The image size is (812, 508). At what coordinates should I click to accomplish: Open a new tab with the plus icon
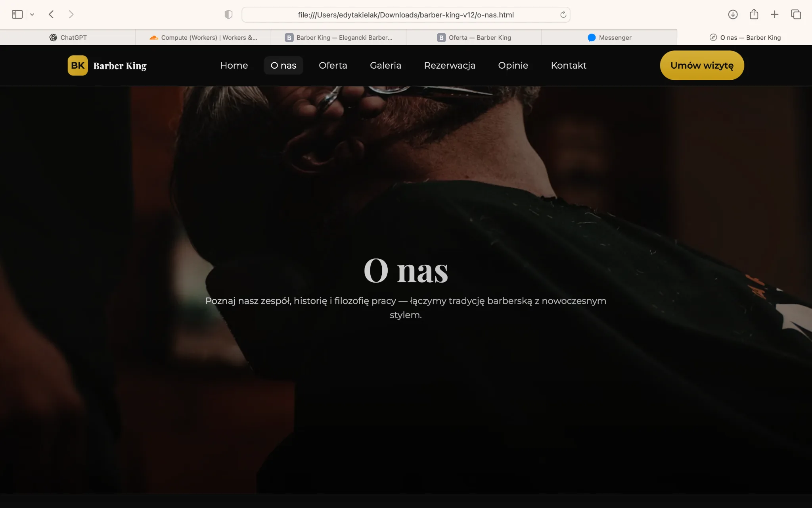[774, 15]
